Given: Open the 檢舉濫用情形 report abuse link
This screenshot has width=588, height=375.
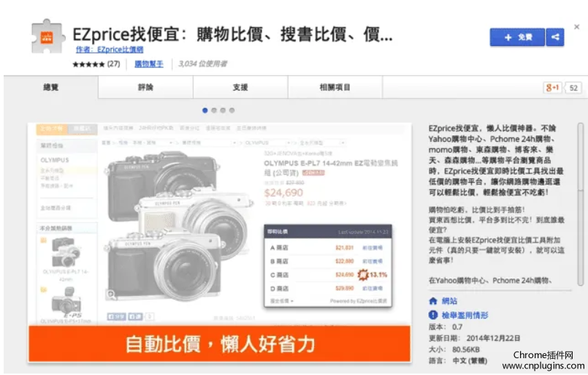Looking at the screenshot, I should pyautogui.click(x=465, y=315).
